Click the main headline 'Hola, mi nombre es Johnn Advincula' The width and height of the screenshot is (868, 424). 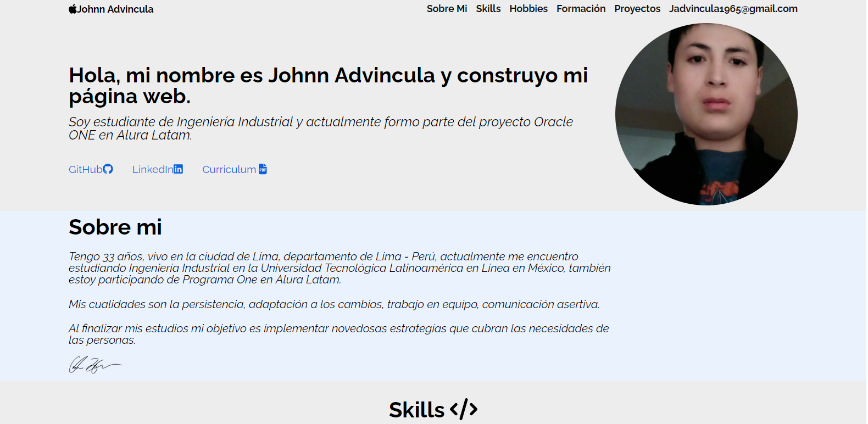329,86
